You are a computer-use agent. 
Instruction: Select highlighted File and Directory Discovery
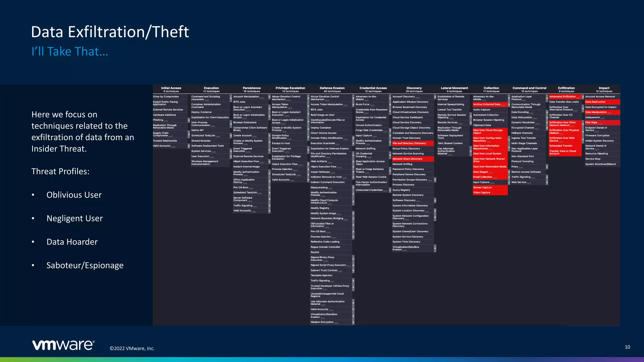413,143
